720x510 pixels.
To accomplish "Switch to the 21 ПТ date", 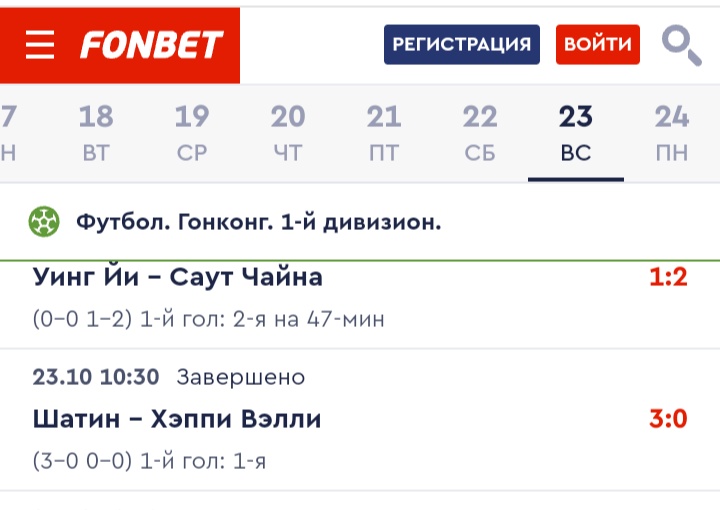I will [x=384, y=133].
